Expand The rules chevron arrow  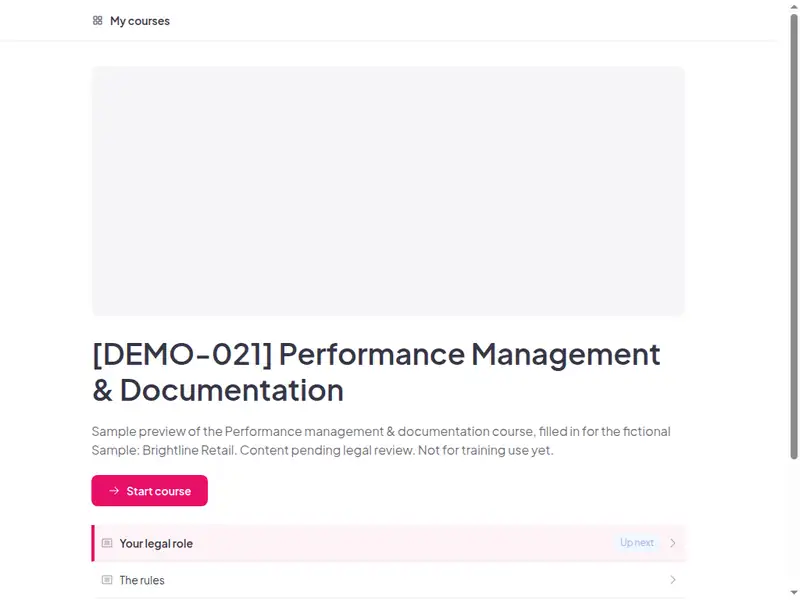tap(672, 580)
